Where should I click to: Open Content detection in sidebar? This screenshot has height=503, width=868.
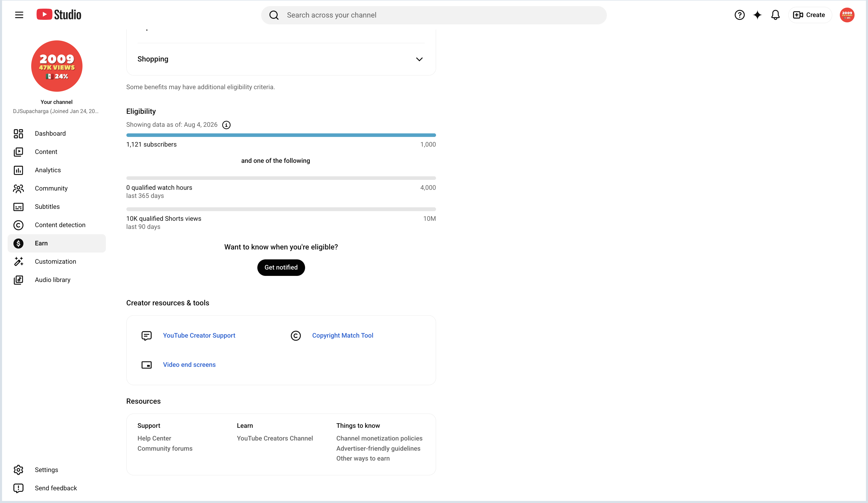(57, 225)
